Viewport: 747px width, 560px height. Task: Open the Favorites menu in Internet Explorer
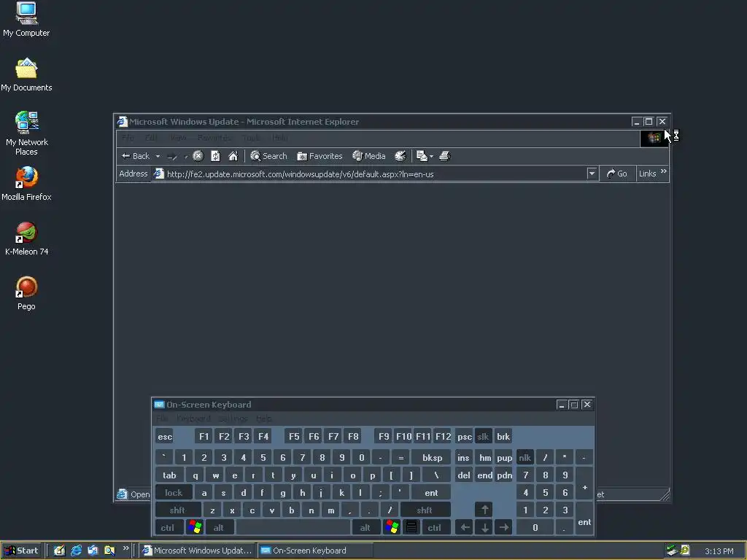[214, 138]
